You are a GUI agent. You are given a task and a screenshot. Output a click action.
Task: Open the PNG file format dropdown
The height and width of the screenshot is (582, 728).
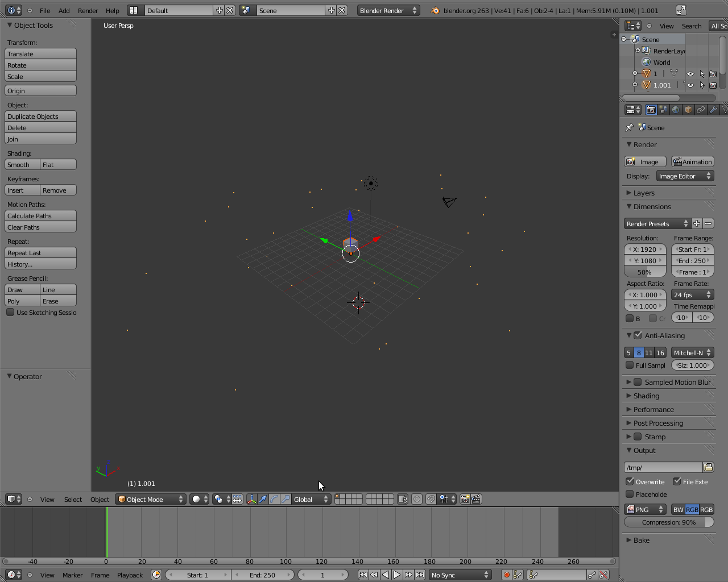point(646,509)
